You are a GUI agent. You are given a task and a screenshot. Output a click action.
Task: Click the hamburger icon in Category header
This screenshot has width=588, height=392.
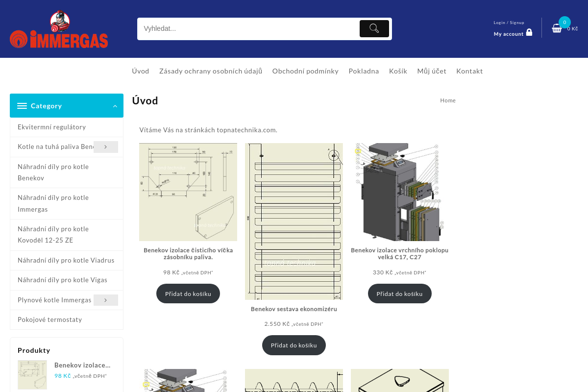tap(22, 106)
